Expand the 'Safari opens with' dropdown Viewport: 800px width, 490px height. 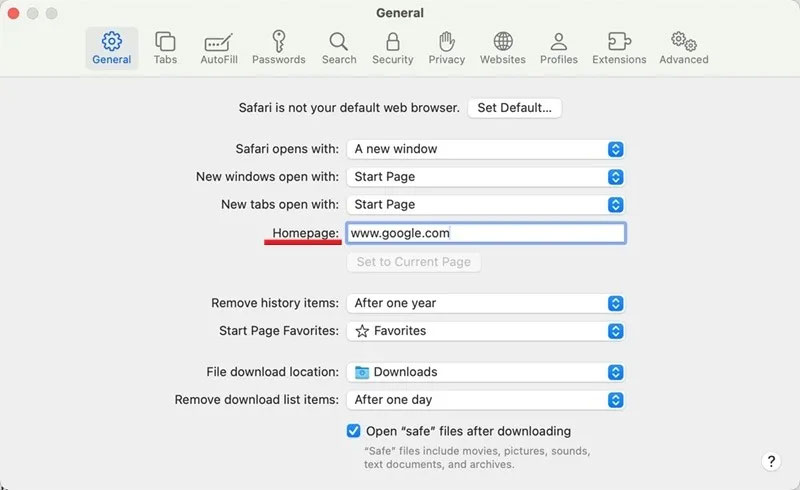click(x=486, y=149)
